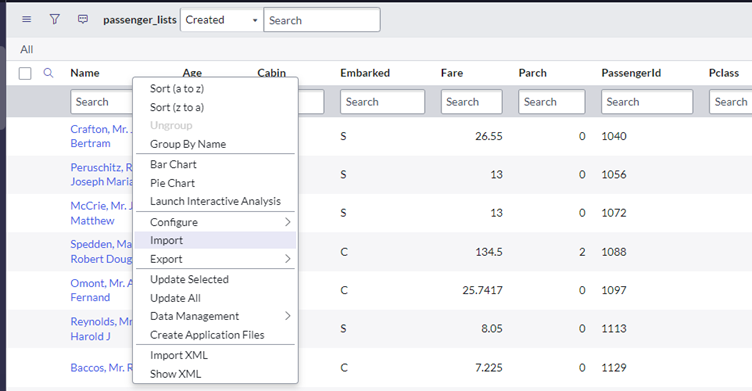Choose Sort (z to a)
The height and width of the screenshot is (391, 752).
coord(177,107)
